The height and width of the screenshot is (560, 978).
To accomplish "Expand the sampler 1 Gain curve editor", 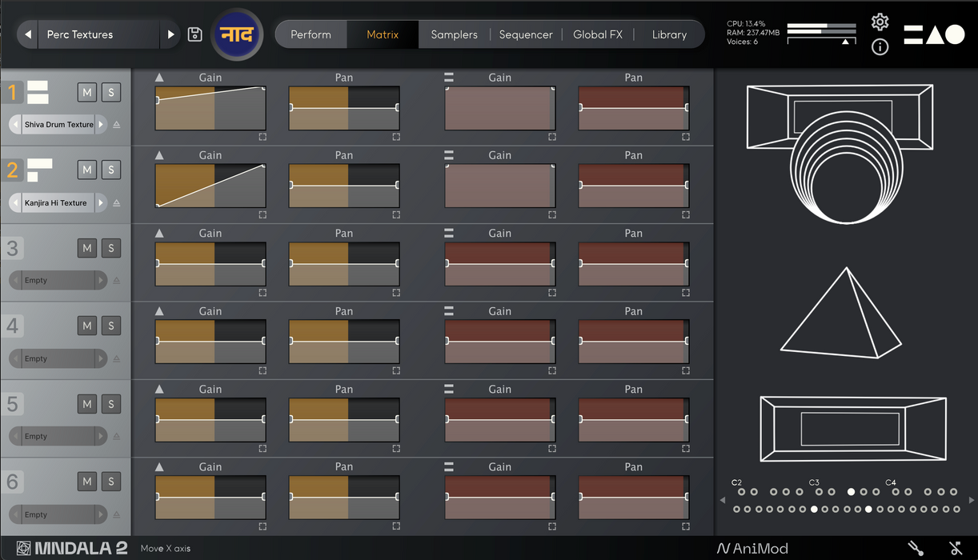I will point(263,137).
